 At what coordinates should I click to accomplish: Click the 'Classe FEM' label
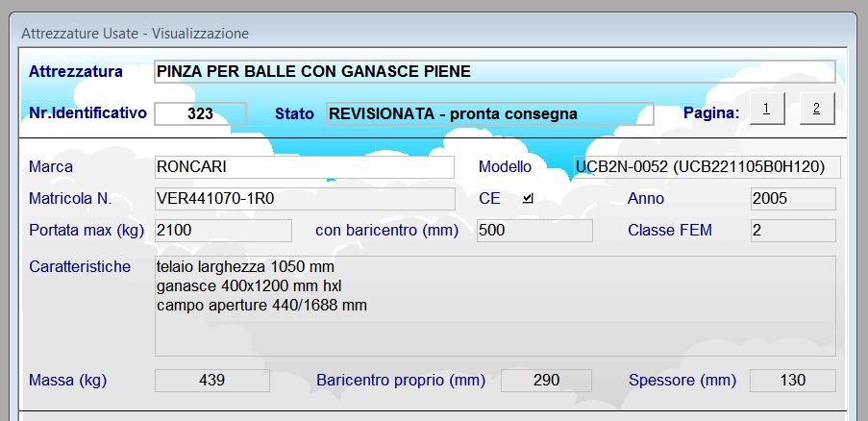tap(670, 230)
